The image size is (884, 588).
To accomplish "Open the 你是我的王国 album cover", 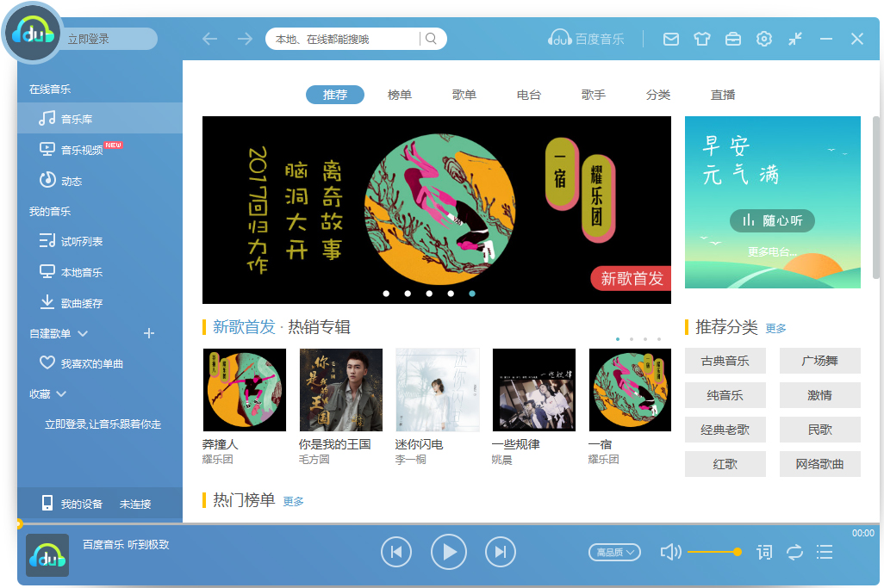I will coord(340,390).
